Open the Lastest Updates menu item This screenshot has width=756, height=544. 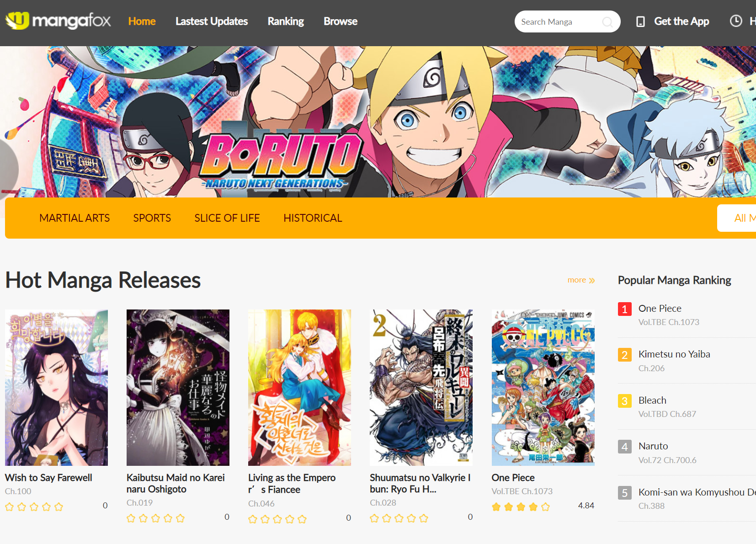click(212, 21)
